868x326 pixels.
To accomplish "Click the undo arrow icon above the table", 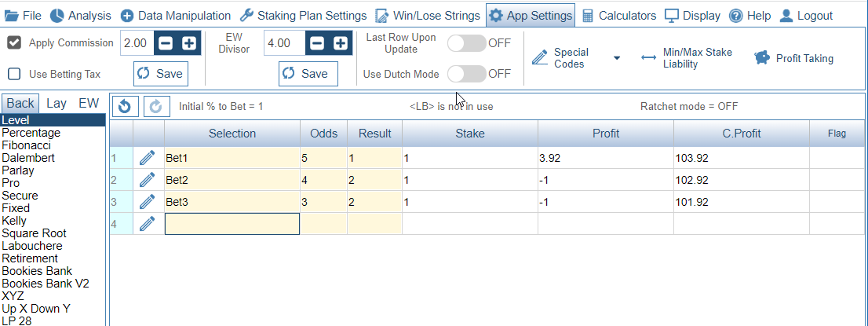I will coord(125,106).
